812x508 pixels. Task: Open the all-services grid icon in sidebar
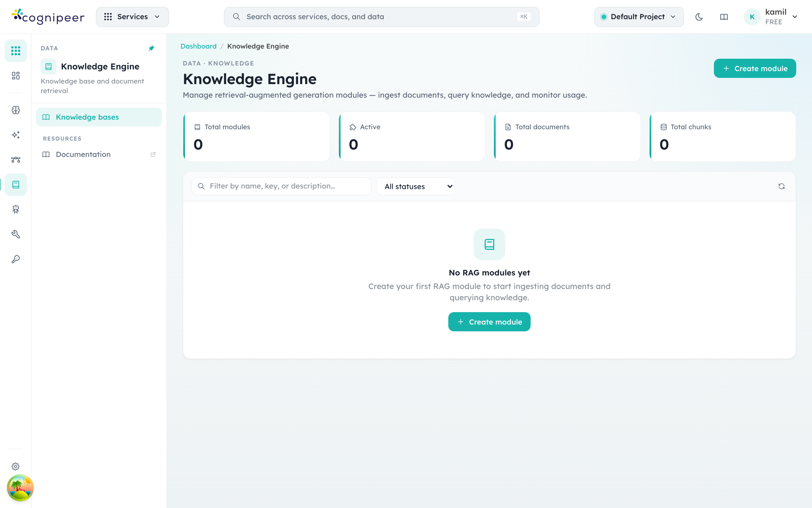click(x=16, y=51)
